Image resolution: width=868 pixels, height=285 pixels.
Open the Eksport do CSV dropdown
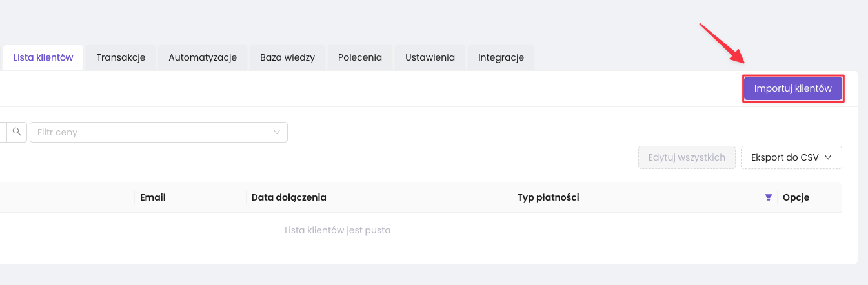tap(791, 157)
